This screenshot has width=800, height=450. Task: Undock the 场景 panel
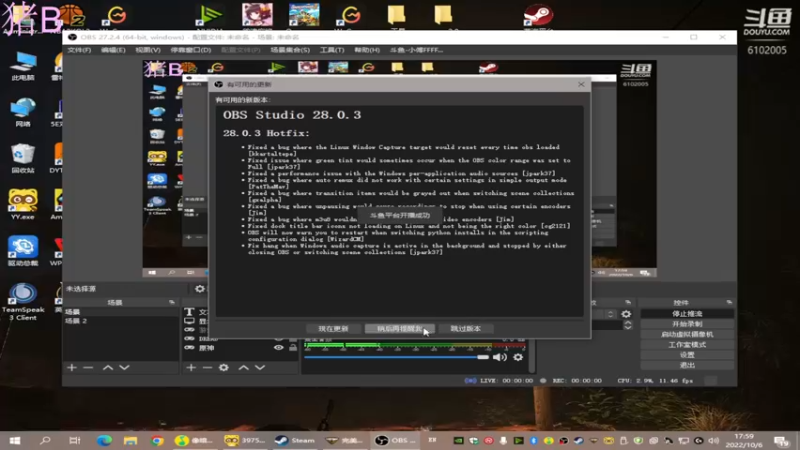point(171,303)
